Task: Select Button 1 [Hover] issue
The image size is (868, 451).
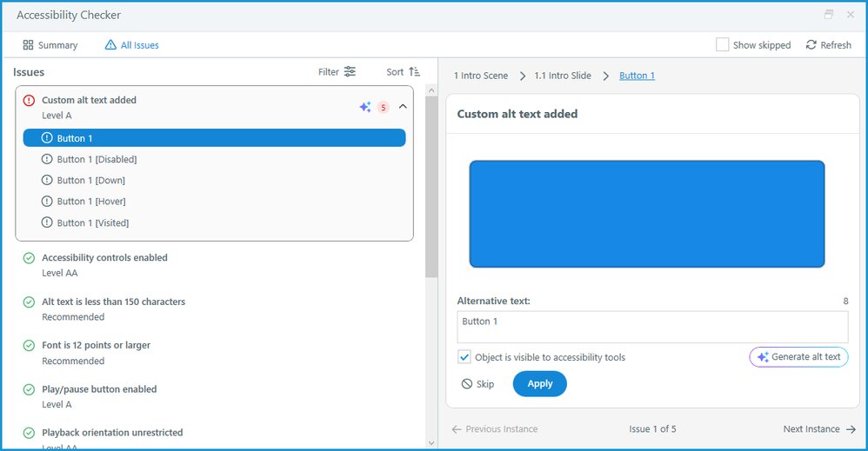Action: pos(91,202)
